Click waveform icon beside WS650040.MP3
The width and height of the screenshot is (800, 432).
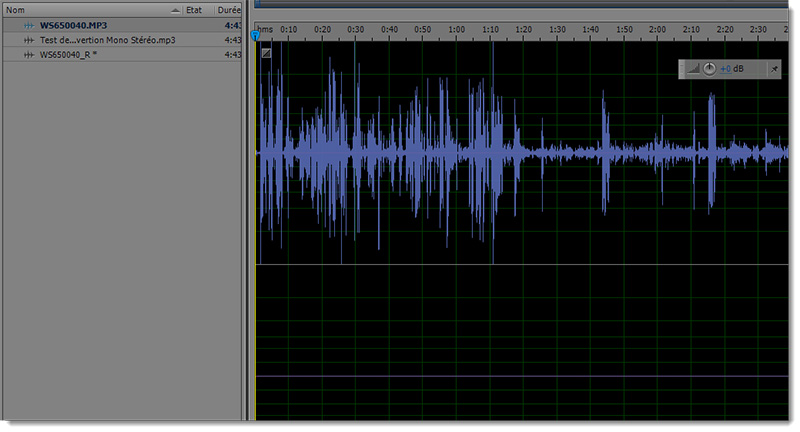coord(29,26)
